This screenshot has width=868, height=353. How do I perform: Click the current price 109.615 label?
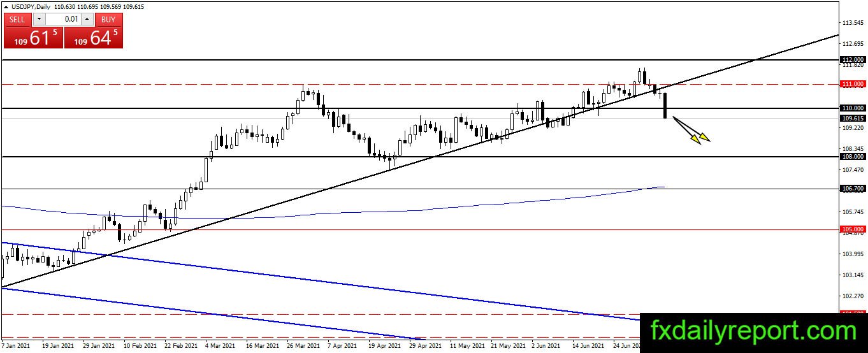[x=853, y=118]
